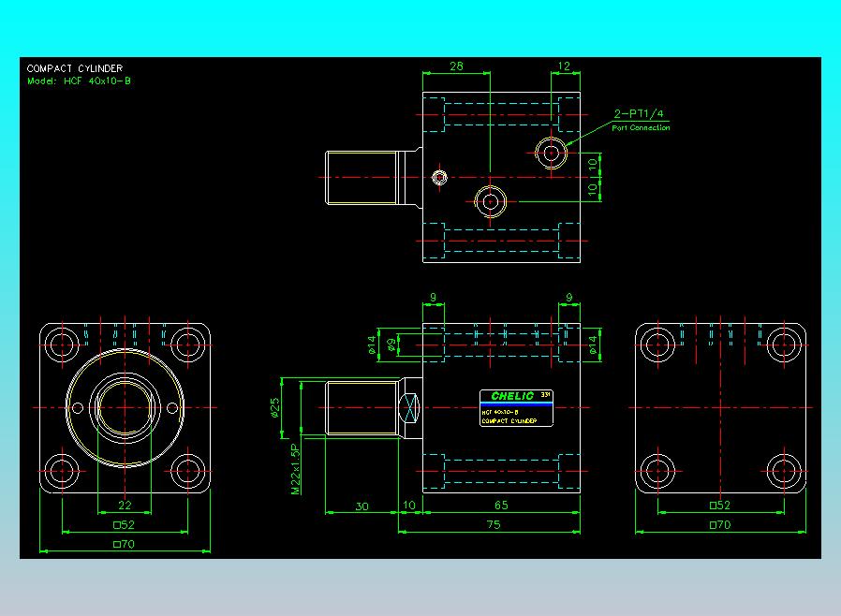The height and width of the screenshot is (616, 841).
Task: Click the 'Port Connection' note text
Action: (x=641, y=127)
